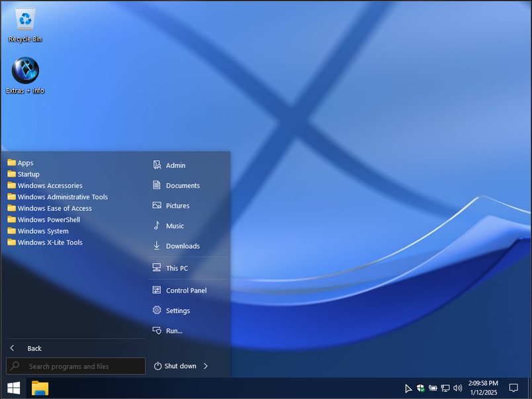Expand the Windows PowerShell folder

click(44, 220)
